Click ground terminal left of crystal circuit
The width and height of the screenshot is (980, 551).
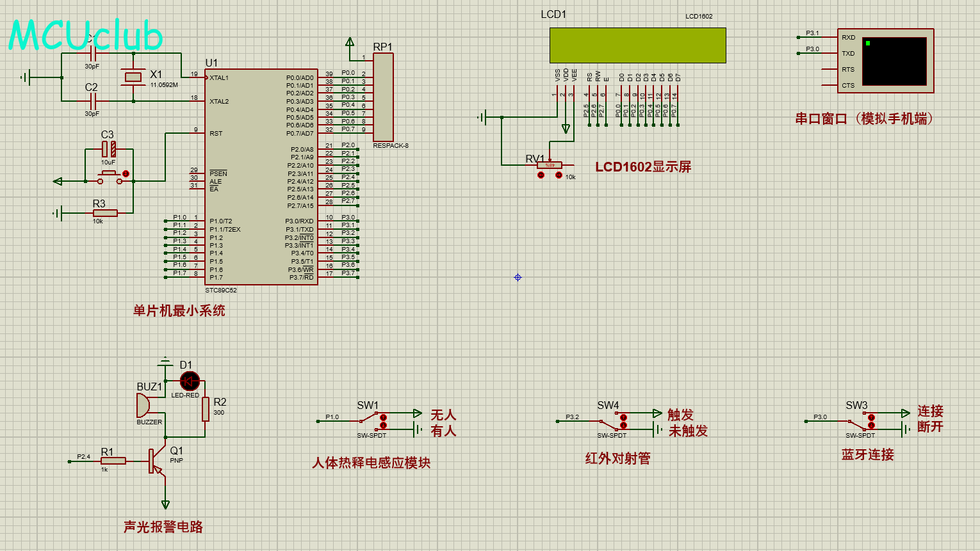25,77
